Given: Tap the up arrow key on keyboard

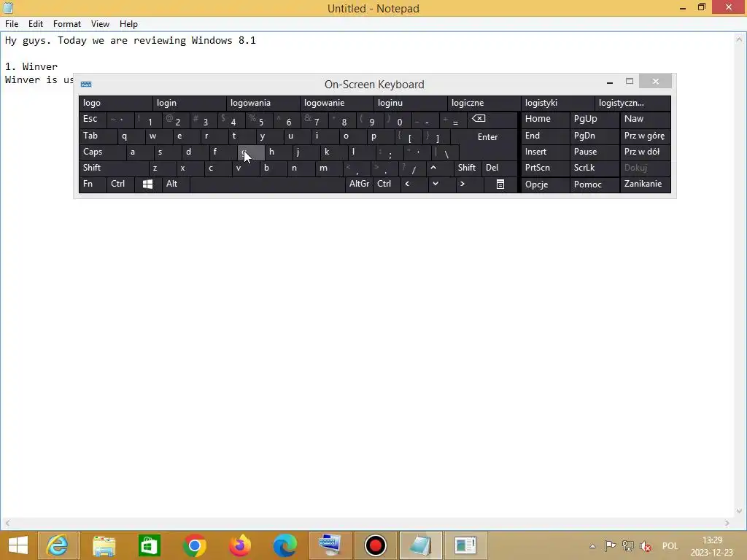Looking at the screenshot, I should (439, 168).
